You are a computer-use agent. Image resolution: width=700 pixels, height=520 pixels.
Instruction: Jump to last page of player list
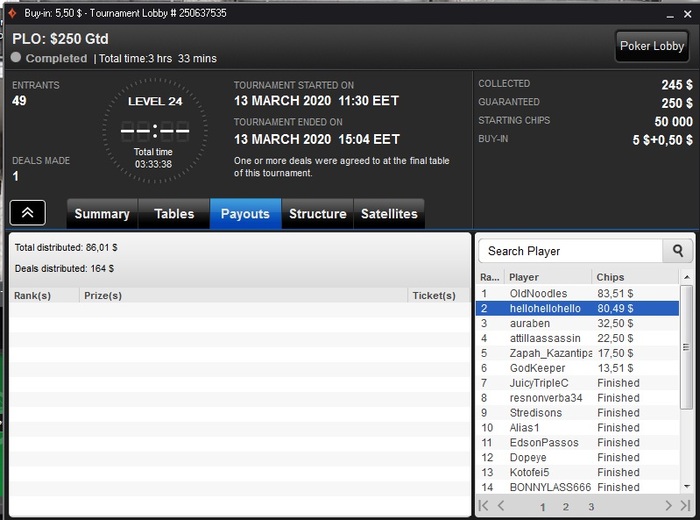[685, 506]
